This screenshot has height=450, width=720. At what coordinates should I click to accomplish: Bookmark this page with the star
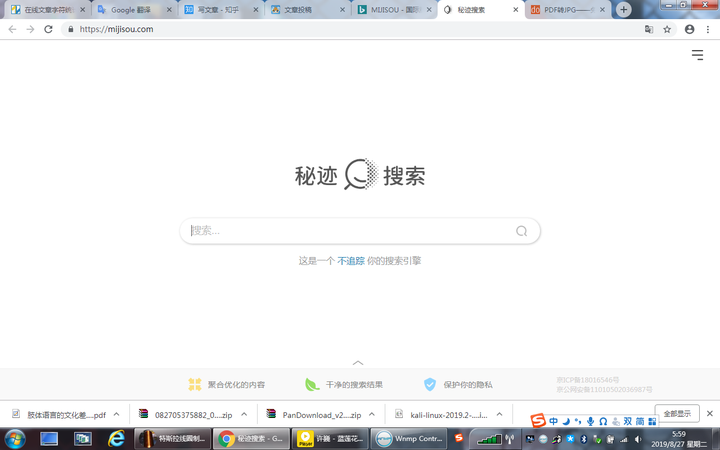[667, 29]
